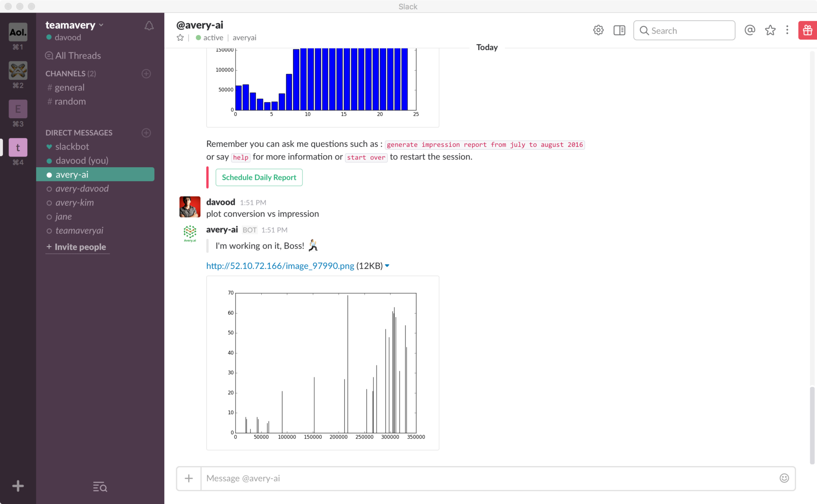Open quick switcher icon in sidebar
The height and width of the screenshot is (504, 817).
pos(100,487)
